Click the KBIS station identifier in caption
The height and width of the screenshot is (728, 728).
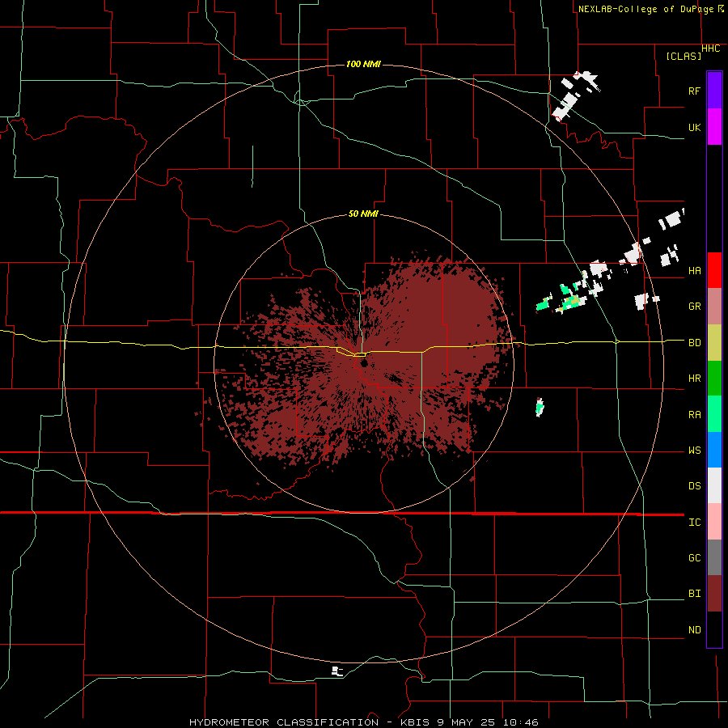(415, 722)
